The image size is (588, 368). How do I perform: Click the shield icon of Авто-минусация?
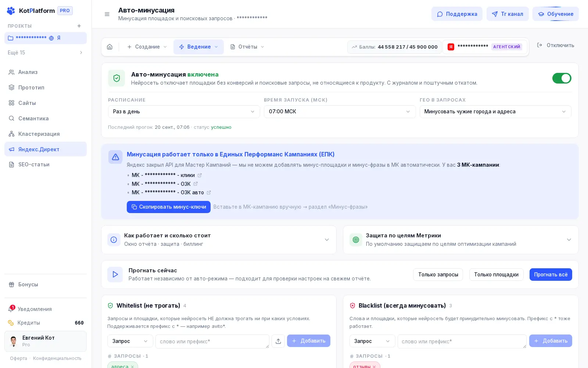click(116, 78)
